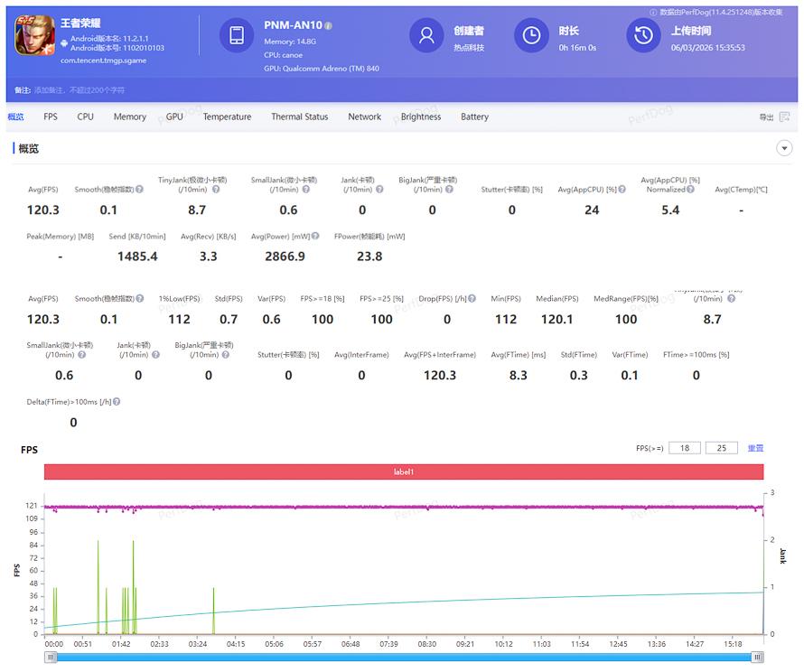
Task: Open the Thermal Status tab
Action: pyautogui.click(x=299, y=117)
